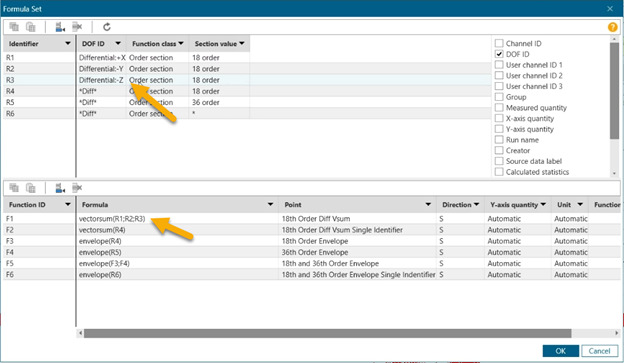Click the 36 order section value cell

coord(219,102)
